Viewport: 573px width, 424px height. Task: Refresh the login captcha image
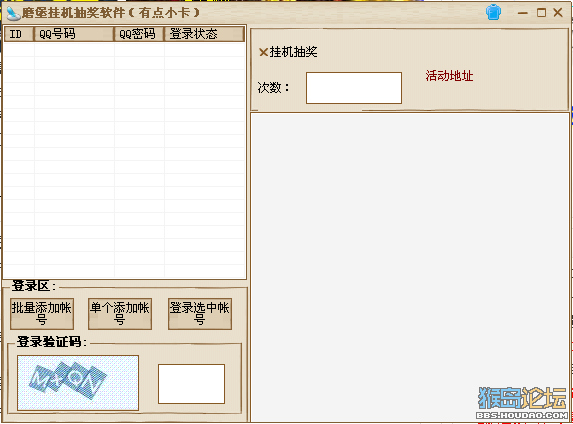pyautogui.click(x=78, y=383)
